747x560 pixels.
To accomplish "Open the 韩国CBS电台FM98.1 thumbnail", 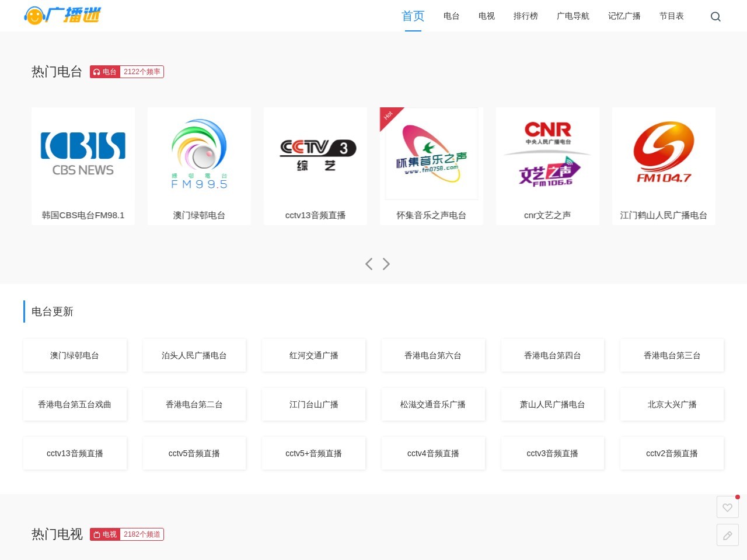I will (83, 154).
